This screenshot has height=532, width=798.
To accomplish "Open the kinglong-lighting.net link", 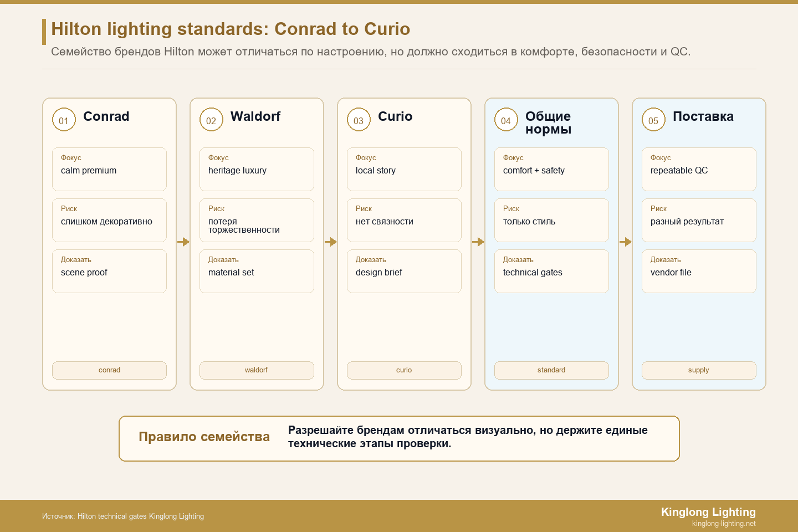I will point(724,524).
